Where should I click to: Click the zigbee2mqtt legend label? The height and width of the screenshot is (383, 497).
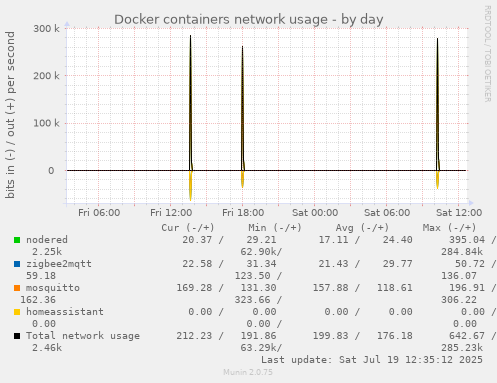pyautogui.click(x=59, y=264)
